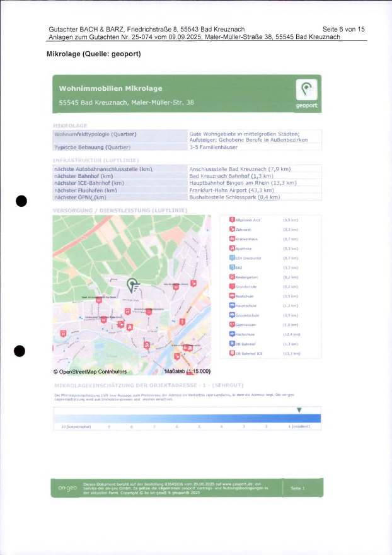Click the '1 (exzellent)' scale label
Screen dimensions: 392x555
pyautogui.click(x=299, y=426)
